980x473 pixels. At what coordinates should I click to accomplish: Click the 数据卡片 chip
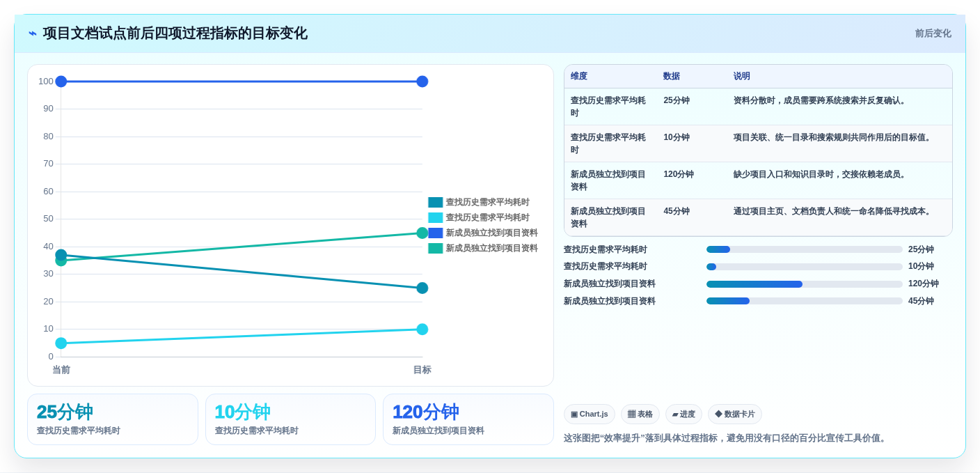(x=735, y=414)
